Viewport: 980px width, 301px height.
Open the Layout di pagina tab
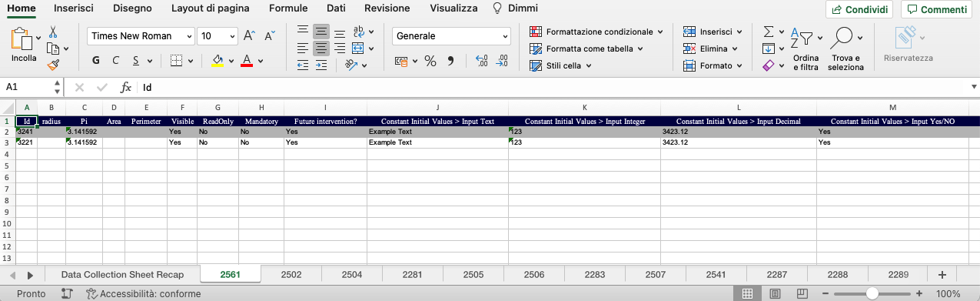pos(211,8)
